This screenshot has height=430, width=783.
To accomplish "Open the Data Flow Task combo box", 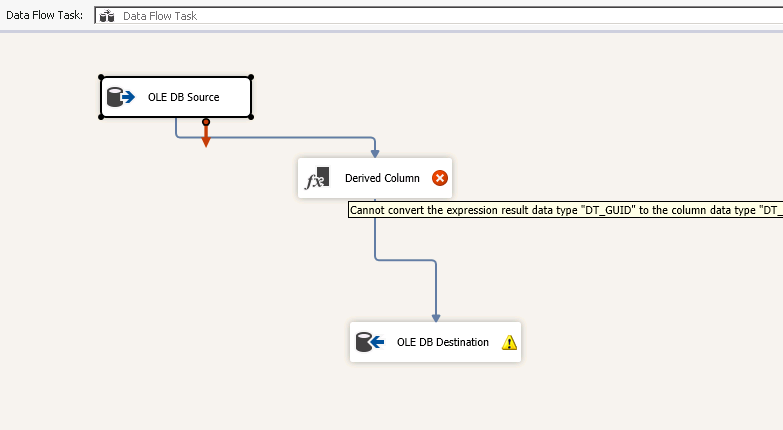I will [438, 16].
